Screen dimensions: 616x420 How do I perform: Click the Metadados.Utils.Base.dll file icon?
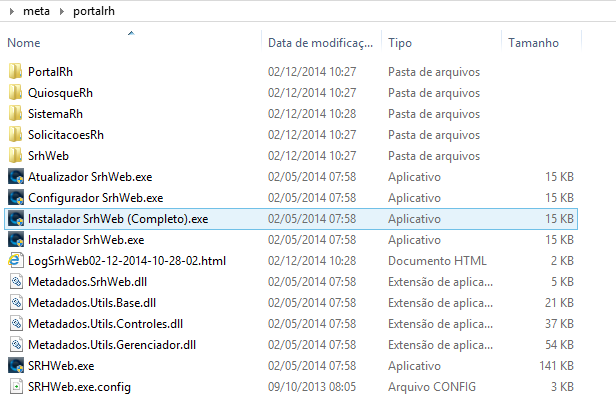click(x=16, y=303)
